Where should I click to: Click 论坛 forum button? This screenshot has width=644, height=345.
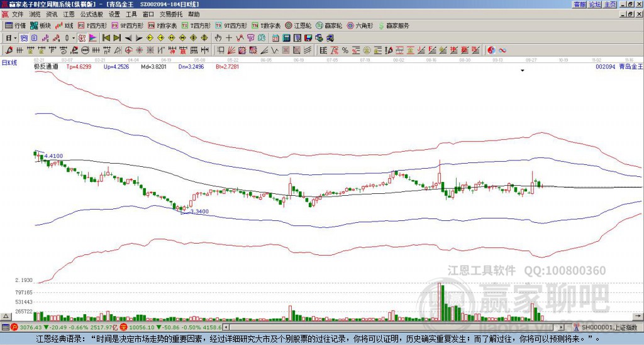point(595,4)
